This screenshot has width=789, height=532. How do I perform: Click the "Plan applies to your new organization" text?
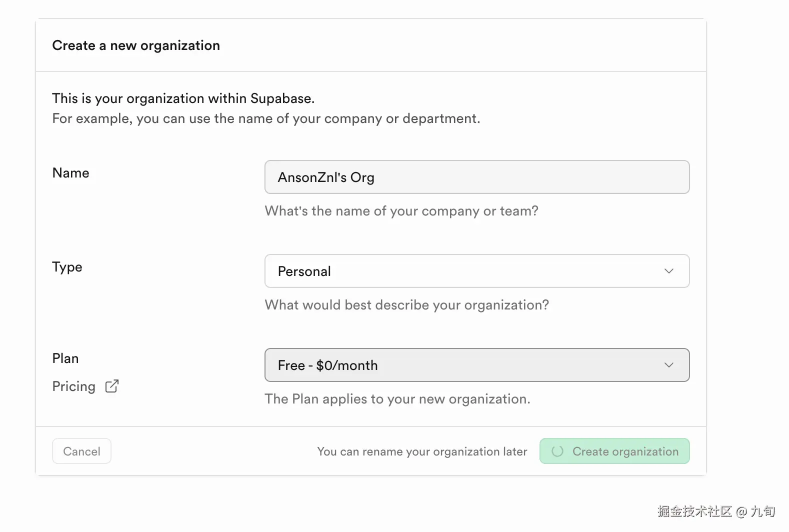[x=397, y=399]
